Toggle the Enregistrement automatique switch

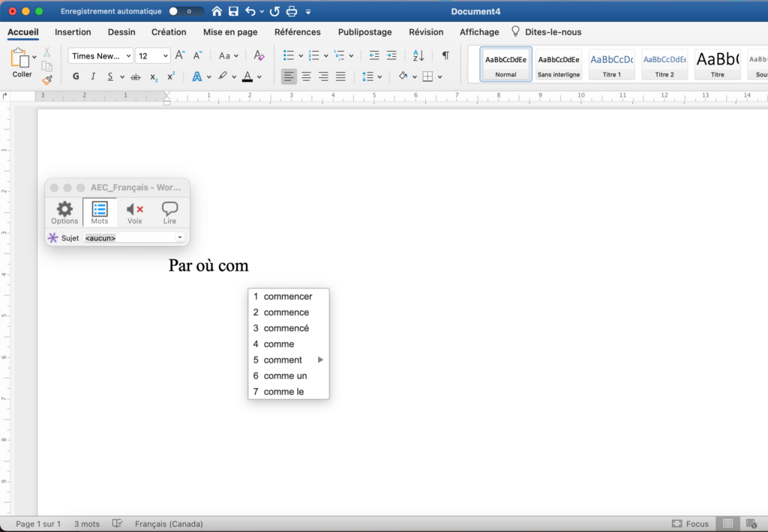[x=186, y=12]
